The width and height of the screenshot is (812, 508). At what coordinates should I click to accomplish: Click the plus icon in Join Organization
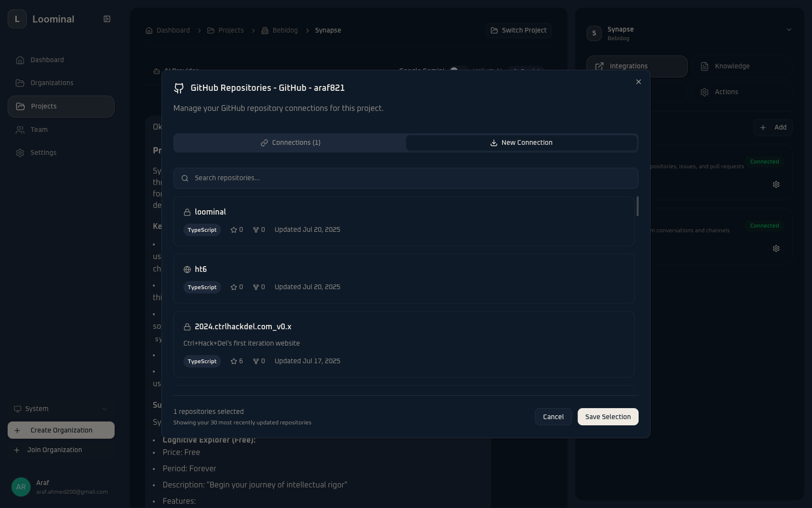pos(17,450)
